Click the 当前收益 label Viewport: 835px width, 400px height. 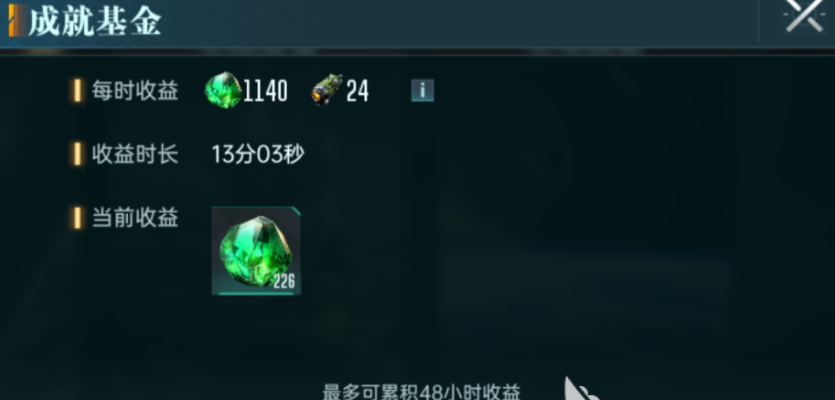135,218
